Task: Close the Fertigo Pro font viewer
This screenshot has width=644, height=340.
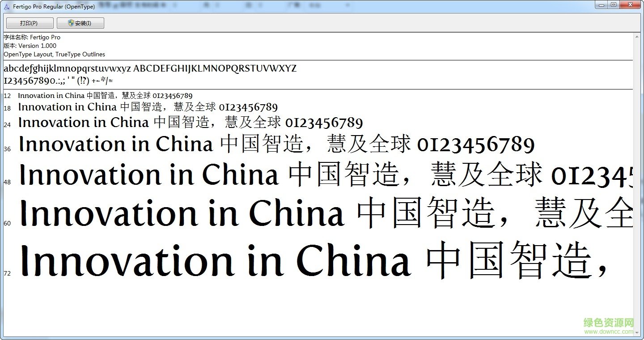Action: tap(630, 5)
